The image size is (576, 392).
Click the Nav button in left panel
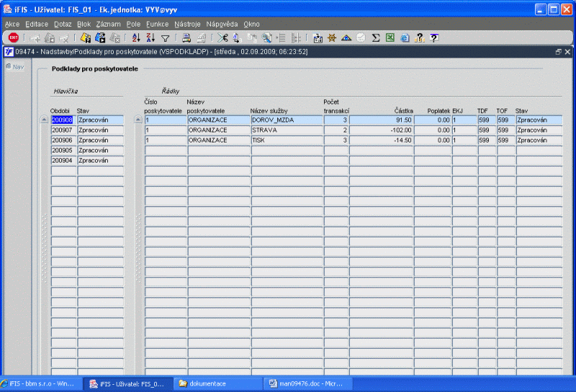point(15,67)
